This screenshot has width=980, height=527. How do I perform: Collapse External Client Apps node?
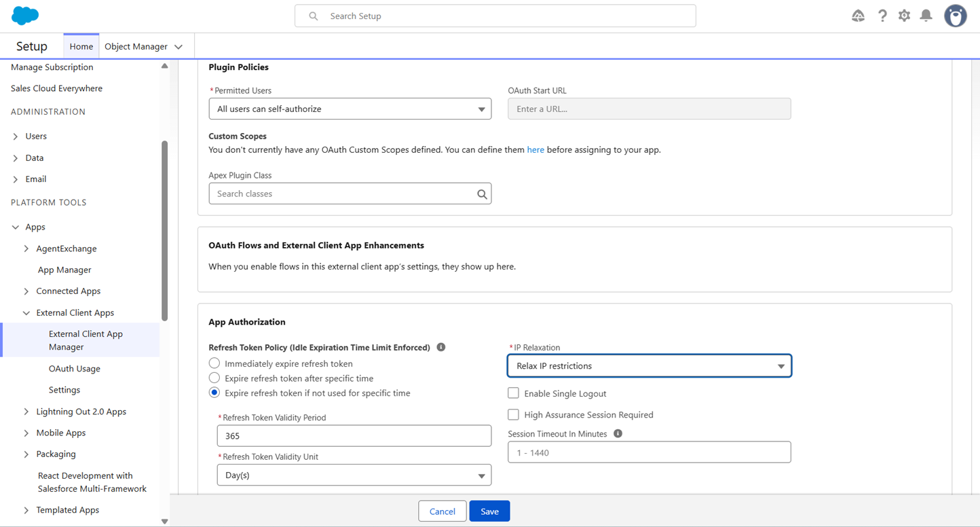point(26,313)
